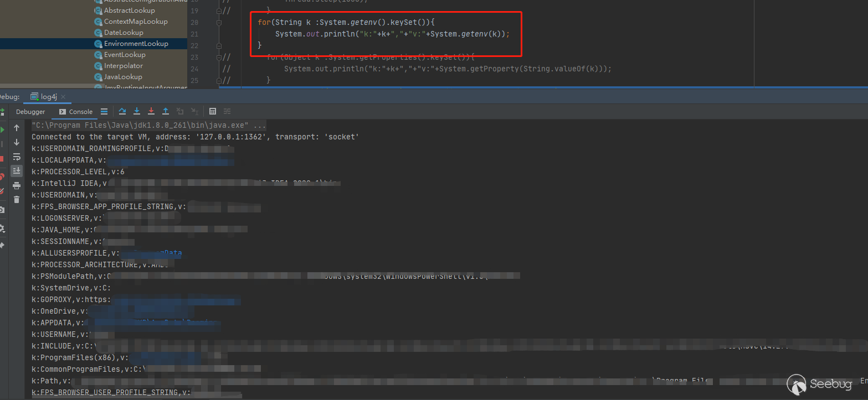Select Interpolator in the project tree
868x400 pixels.
click(x=124, y=66)
